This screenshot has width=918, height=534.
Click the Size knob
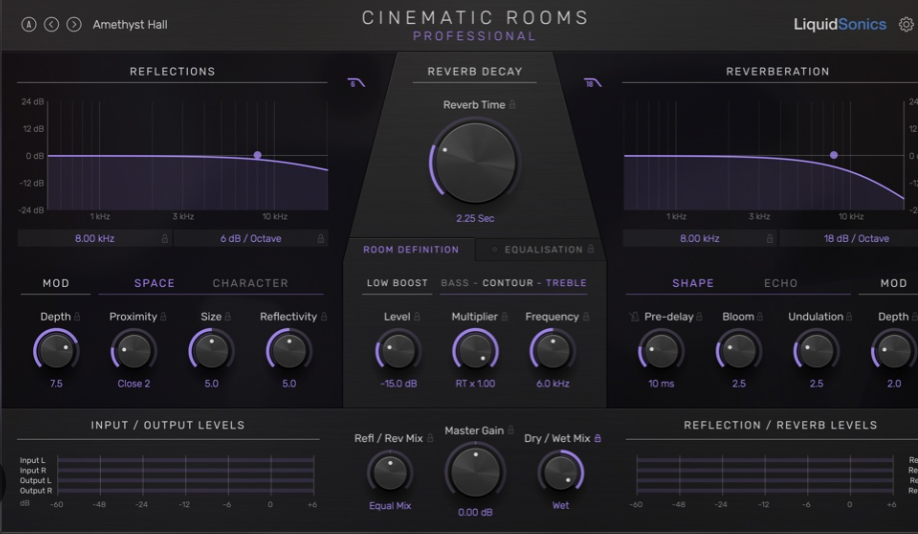click(x=211, y=351)
